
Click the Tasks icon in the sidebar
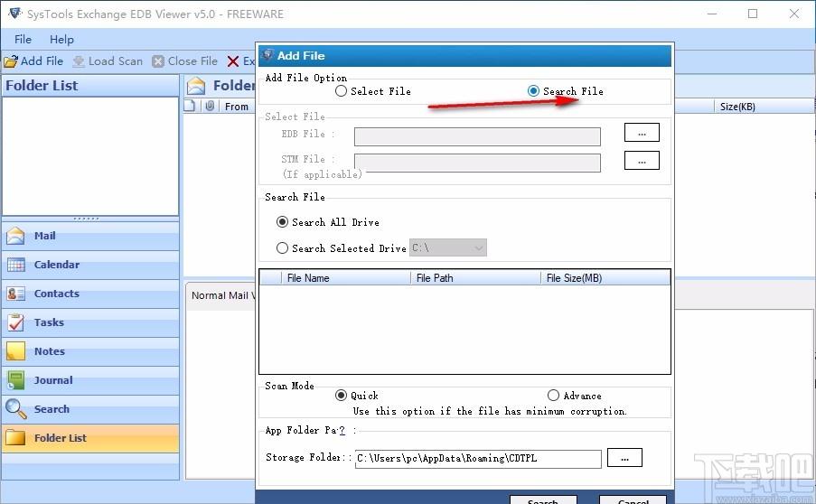coord(15,322)
